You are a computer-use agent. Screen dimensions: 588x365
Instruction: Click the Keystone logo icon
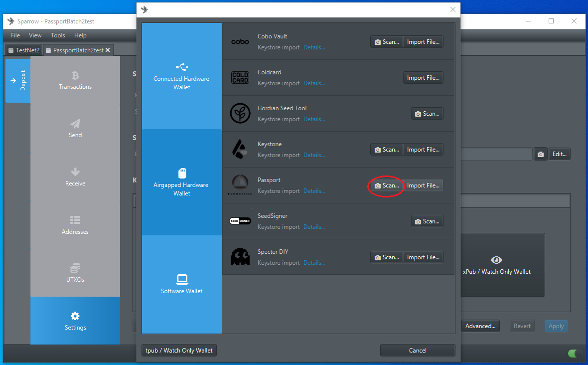tap(240, 149)
